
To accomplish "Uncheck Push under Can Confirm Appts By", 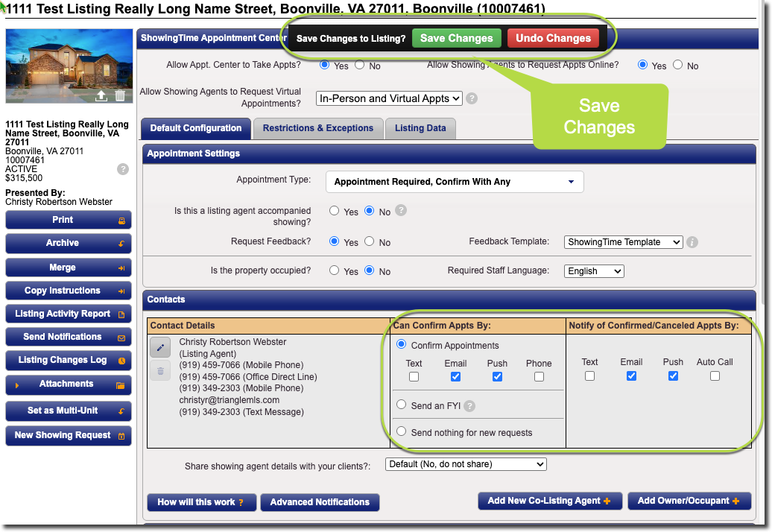I will coord(497,377).
